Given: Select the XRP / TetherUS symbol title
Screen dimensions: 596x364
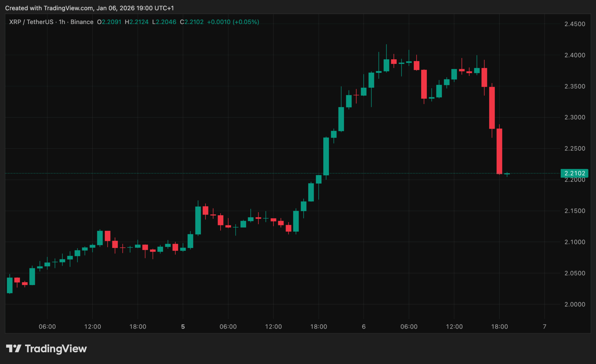Looking at the screenshot, I should pyautogui.click(x=31, y=22).
